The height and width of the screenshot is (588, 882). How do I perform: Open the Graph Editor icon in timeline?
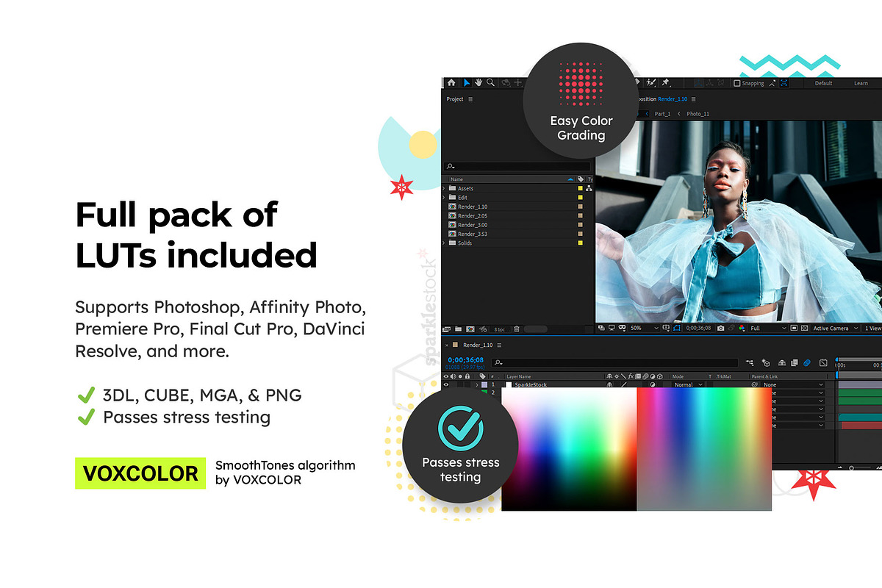point(823,362)
